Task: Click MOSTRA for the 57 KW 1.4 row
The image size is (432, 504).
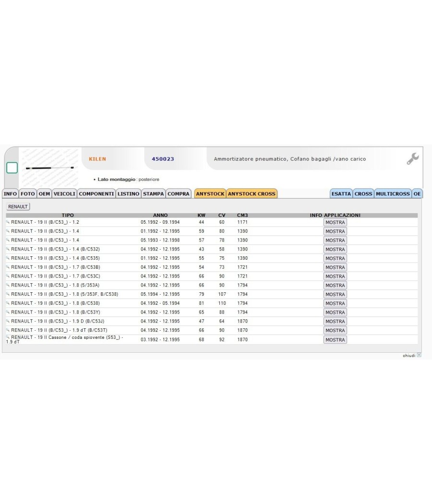Action: [335, 240]
